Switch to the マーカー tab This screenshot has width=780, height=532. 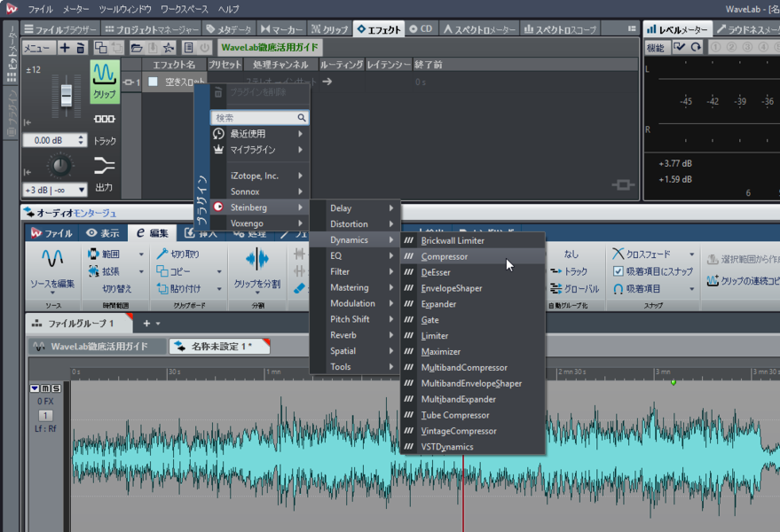pyautogui.click(x=281, y=29)
